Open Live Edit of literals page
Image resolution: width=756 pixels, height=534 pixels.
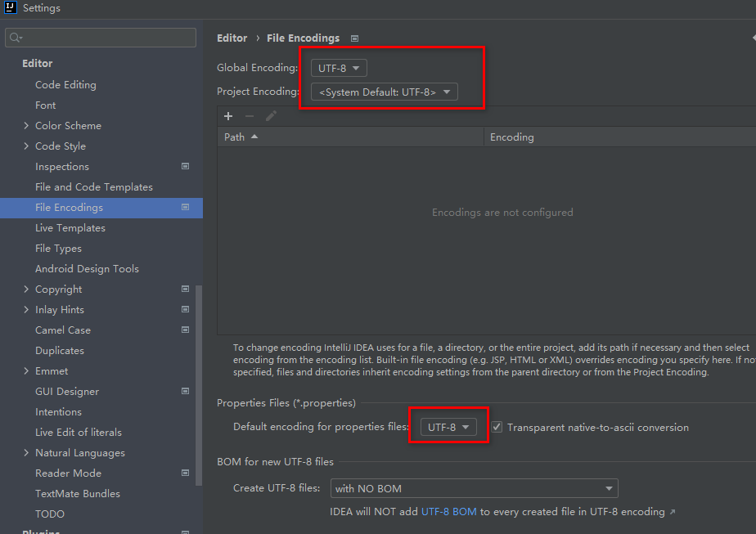click(78, 433)
